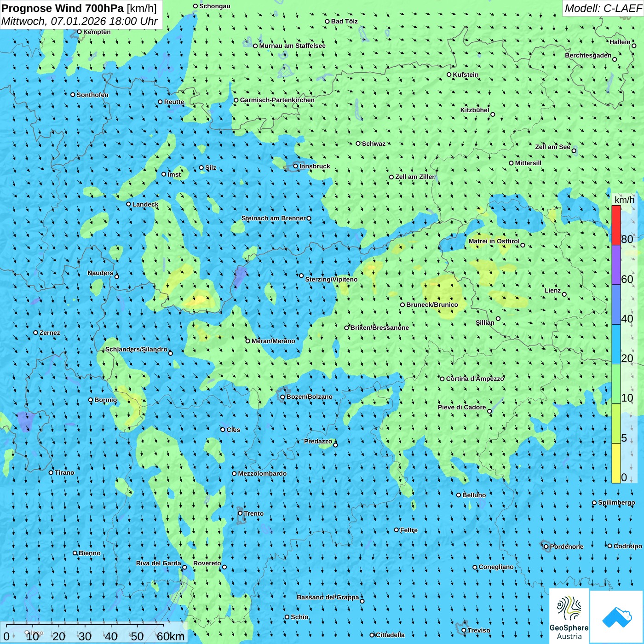Click the Sterzing/Vipiteno label
Image resolution: width=644 pixels, height=644 pixels.
point(331,279)
